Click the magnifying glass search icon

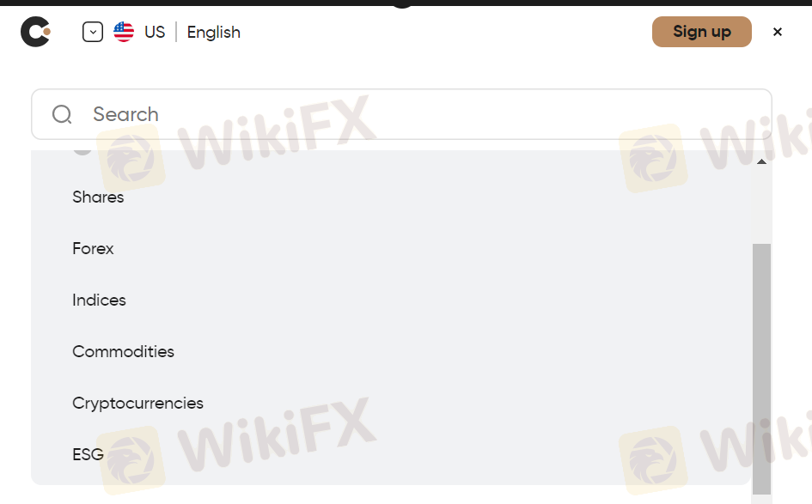pos(62,114)
